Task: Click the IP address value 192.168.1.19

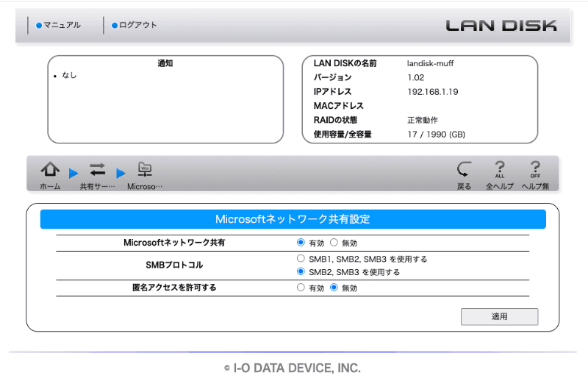Action: coord(433,92)
